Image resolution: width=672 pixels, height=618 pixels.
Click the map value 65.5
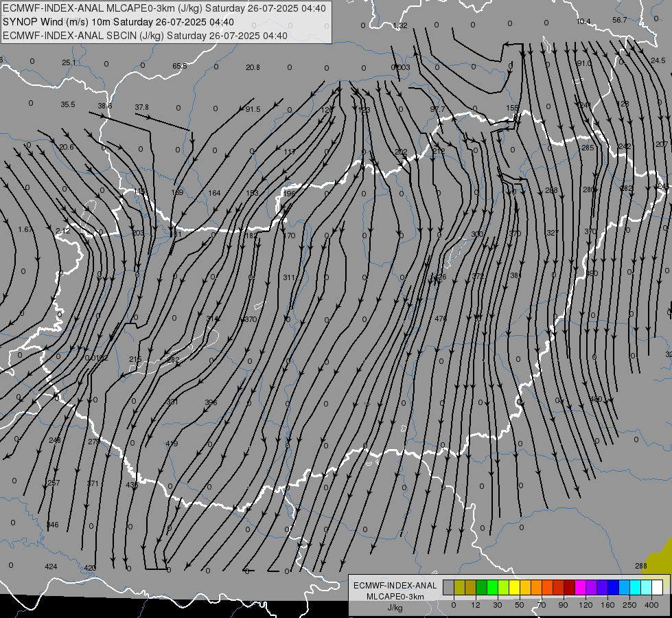point(180,66)
